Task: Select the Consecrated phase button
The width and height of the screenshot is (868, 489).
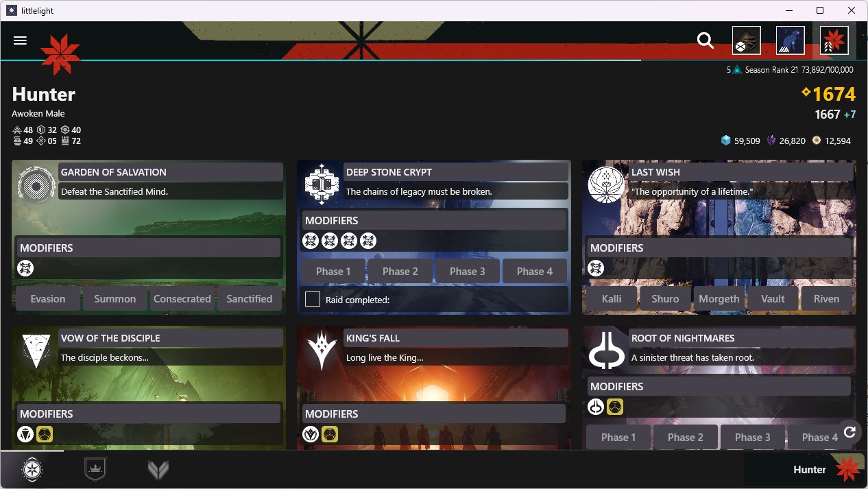Action: [182, 299]
